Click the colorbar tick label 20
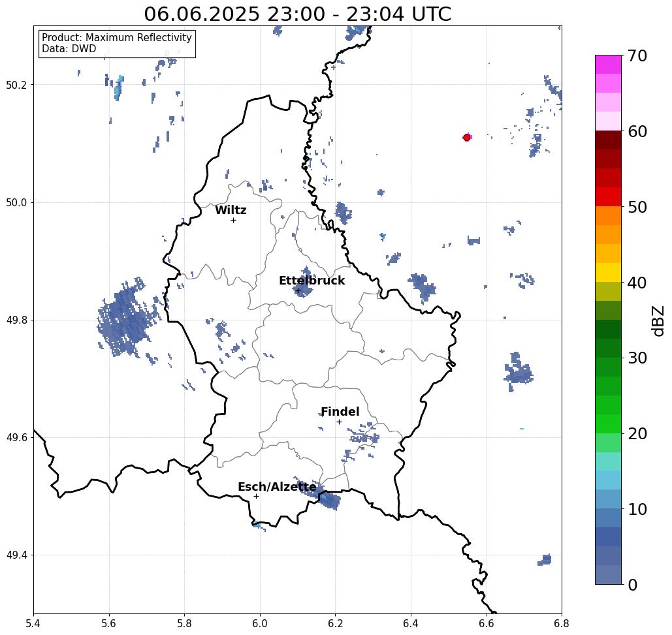This screenshot has width=672, height=635. (637, 434)
